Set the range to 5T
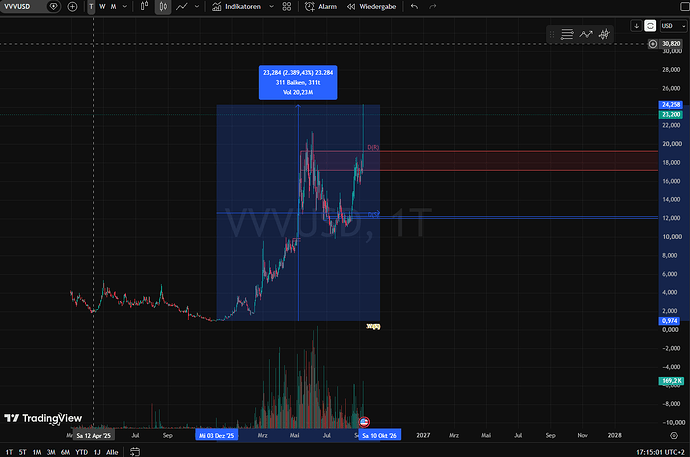Image resolution: width=690 pixels, height=457 pixels. [x=22, y=452]
